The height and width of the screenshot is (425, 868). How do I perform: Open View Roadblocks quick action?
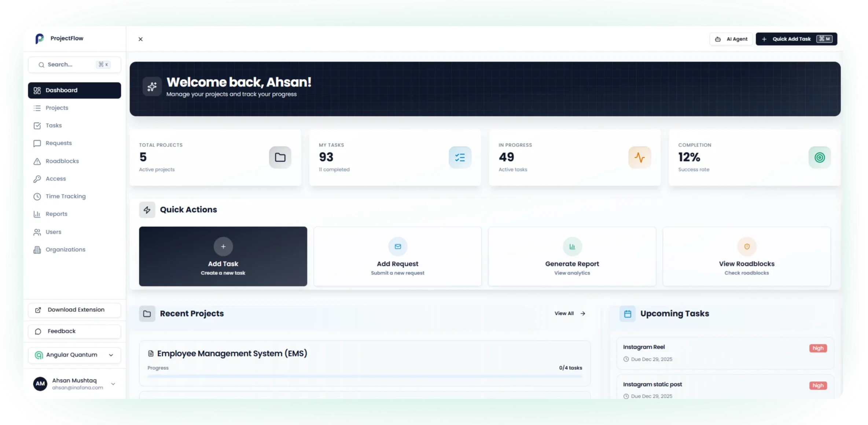747,256
